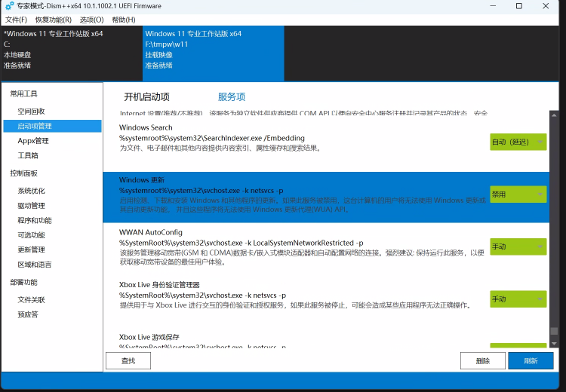This screenshot has height=392, width=566.
Task: Open Xbox Live 身份验证管理器 startup dropdown
Action: 518,299
